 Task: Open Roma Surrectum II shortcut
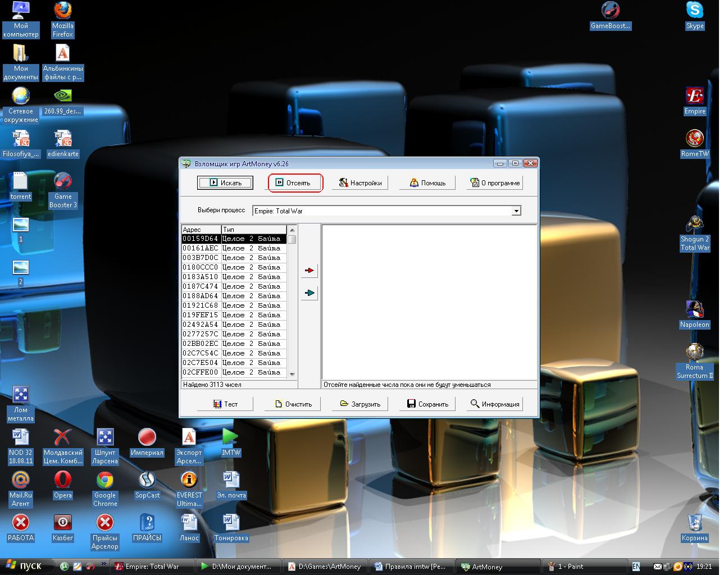point(695,361)
